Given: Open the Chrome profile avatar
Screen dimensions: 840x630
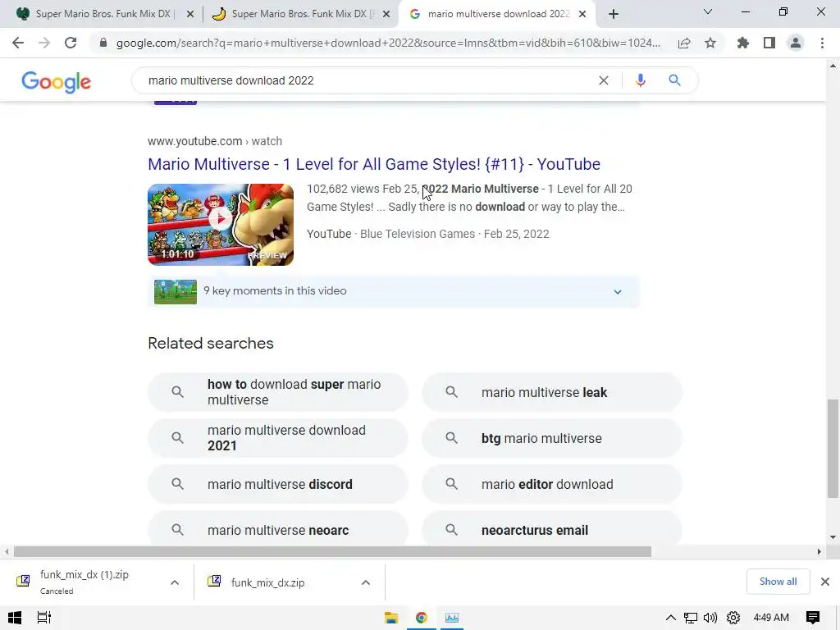Looking at the screenshot, I should point(796,43).
